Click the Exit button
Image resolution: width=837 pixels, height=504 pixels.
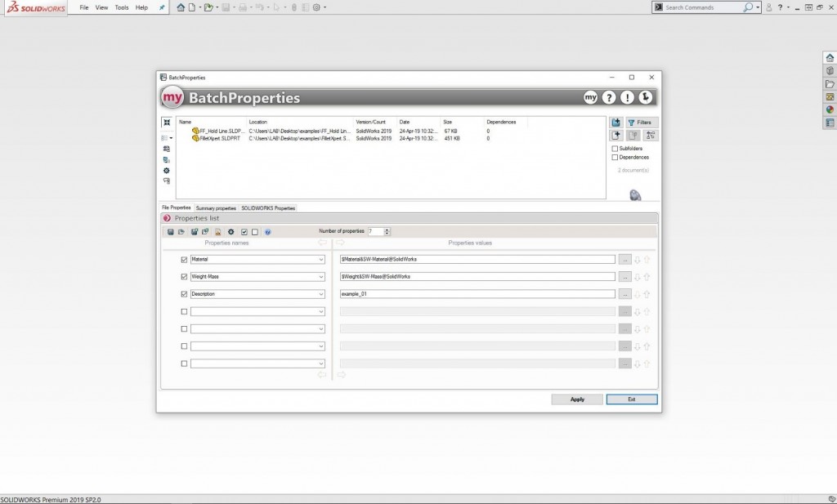tap(632, 399)
